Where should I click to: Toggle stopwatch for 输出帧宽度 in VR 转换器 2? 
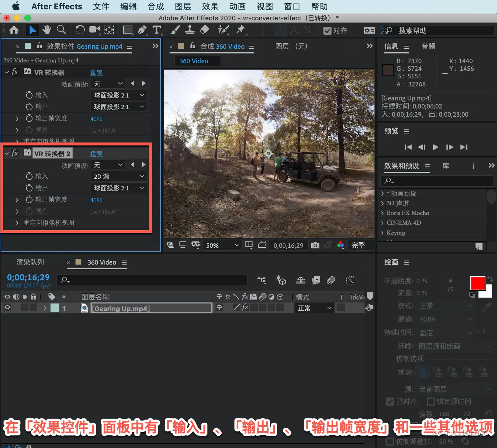(29, 199)
